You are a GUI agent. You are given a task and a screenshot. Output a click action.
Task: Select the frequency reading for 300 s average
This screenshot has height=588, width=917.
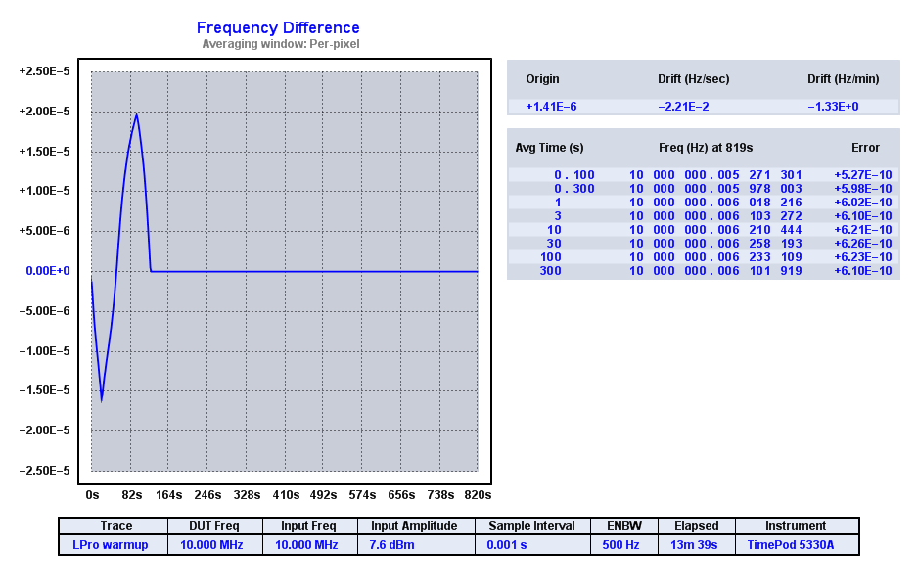point(714,271)
